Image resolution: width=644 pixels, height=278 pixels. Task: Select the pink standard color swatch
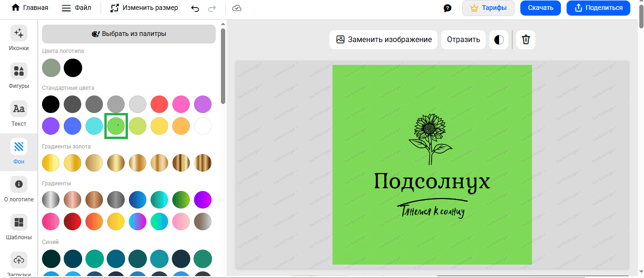tap(181, 104)
